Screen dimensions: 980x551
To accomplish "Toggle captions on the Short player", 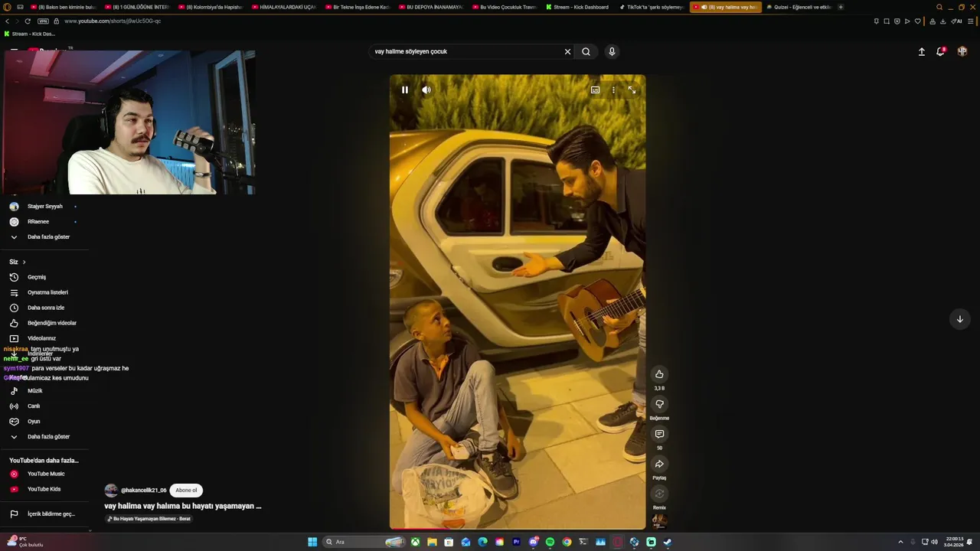I will point(595,90).
